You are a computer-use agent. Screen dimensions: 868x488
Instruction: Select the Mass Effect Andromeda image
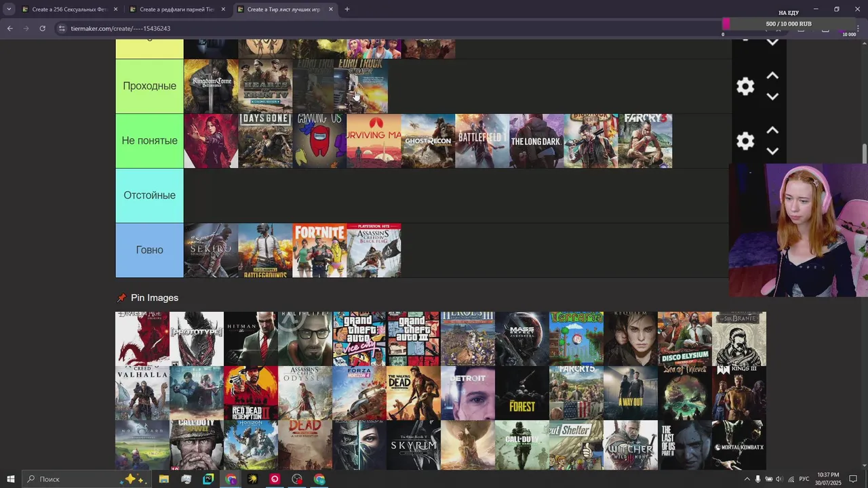[522, 339]
